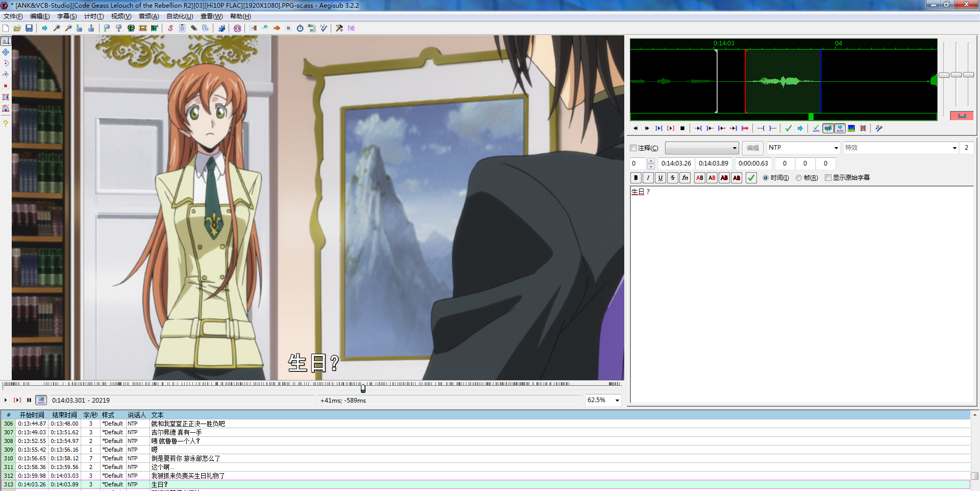The width and height of the screenshot is (980, 491).
Task: Decrease the layer number spinner
Action: [x=651, y=167]
